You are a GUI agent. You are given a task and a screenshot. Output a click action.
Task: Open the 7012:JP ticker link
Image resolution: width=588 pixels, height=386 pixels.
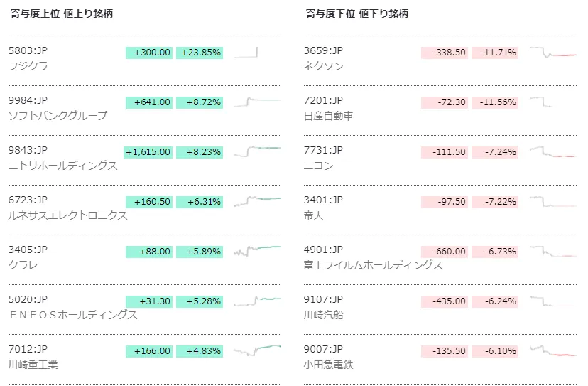[28, 350]
